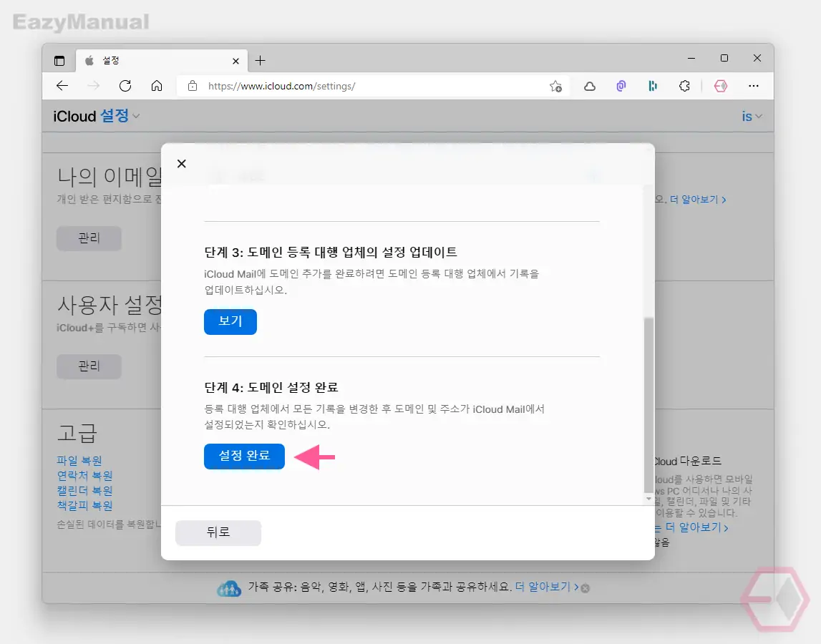Click the browser forward arrow
This screenshot has height=644, width=821.
coord(94,86)
